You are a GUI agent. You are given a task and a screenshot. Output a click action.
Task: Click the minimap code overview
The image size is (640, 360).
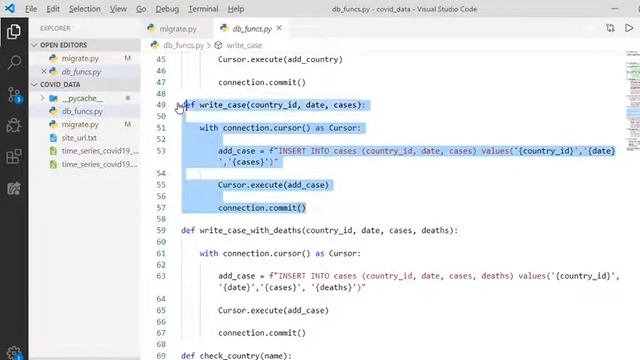(633, 100)
